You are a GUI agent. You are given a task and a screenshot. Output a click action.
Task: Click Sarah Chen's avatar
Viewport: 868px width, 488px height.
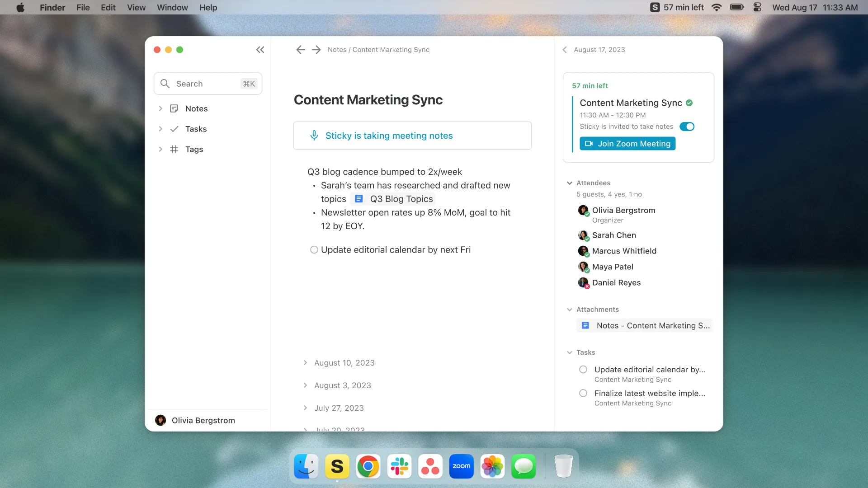[x=583, y=235]
